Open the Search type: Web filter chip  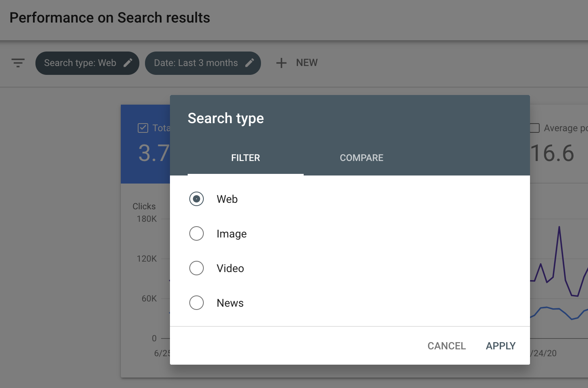pyautogui.click(x=80, y=63)
